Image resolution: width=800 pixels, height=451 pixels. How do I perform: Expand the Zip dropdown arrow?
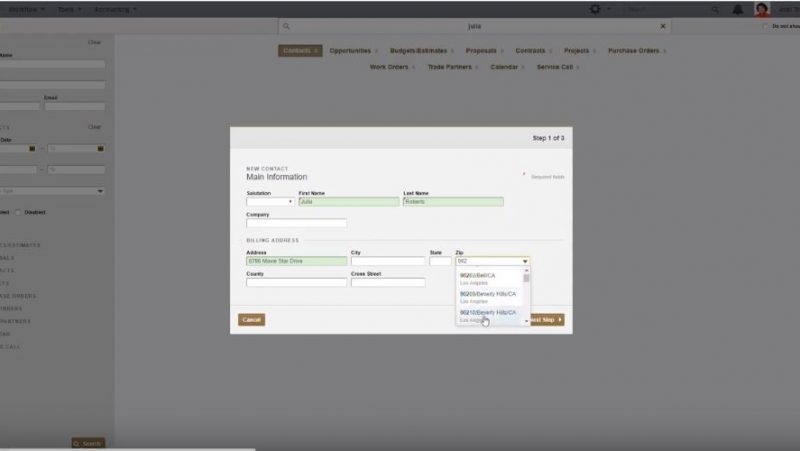(x=525, y=261)
